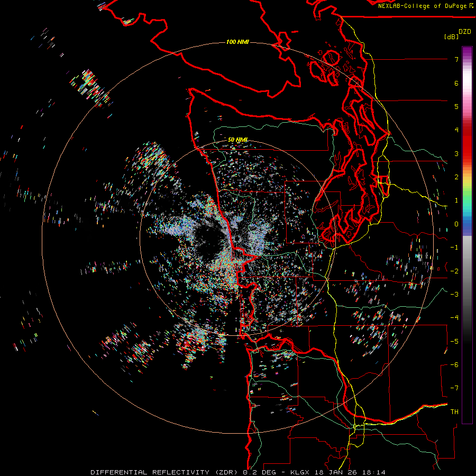This screenshot has height=476, width=476.
Task: Click the 0 value on color scale
Action: (x=456, y=224)
